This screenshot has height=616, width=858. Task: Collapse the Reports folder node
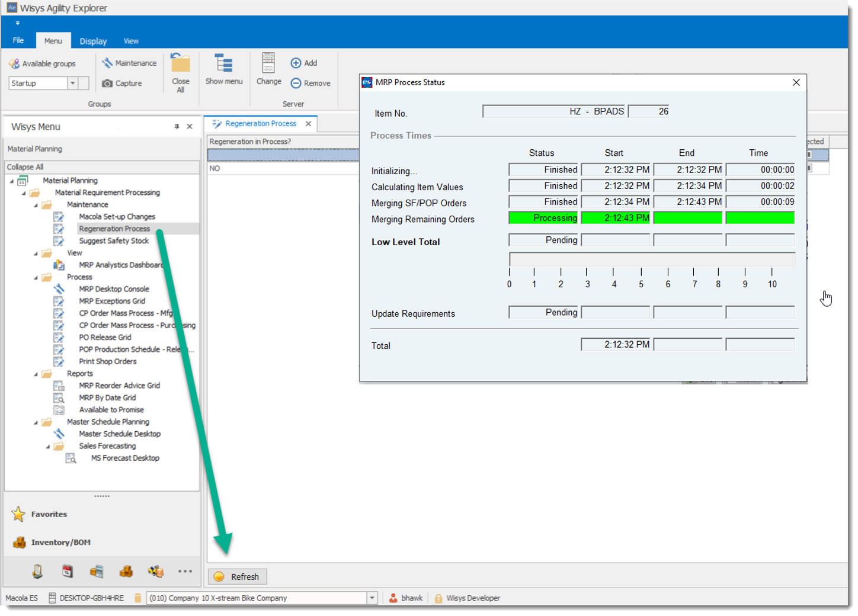[36, 374]
